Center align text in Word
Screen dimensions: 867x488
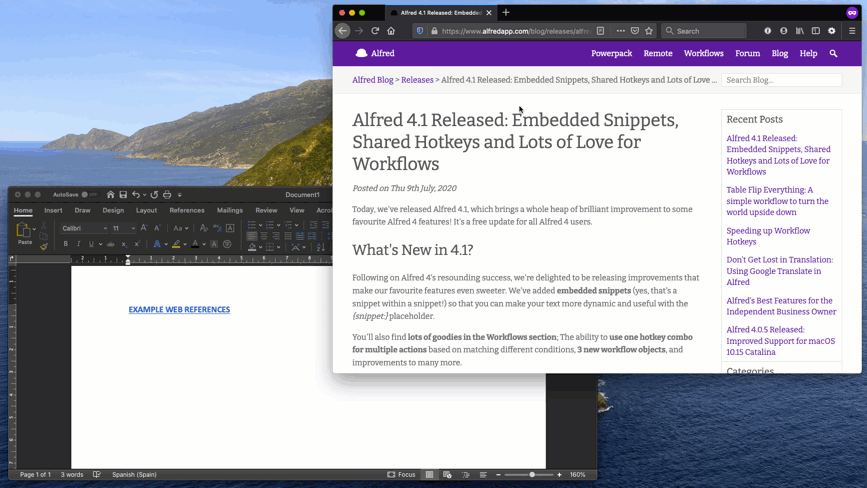[x=264, y=236]
